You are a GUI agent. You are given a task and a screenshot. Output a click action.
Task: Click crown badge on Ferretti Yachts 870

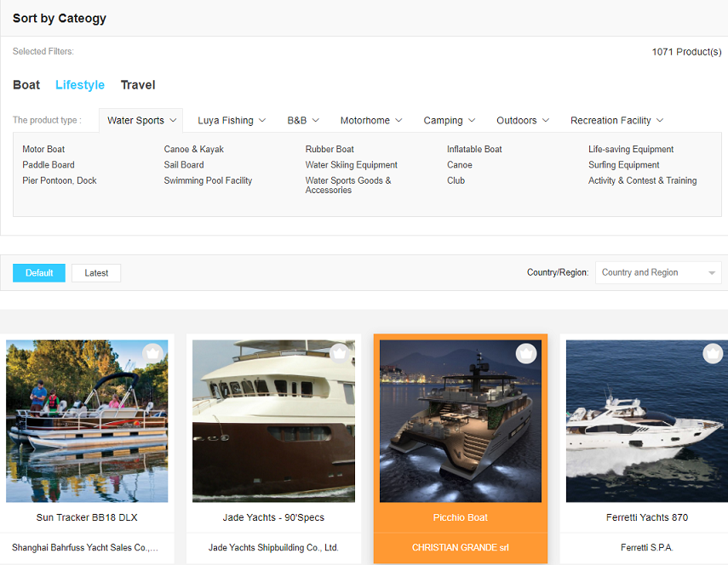click(x=713, y=353)
